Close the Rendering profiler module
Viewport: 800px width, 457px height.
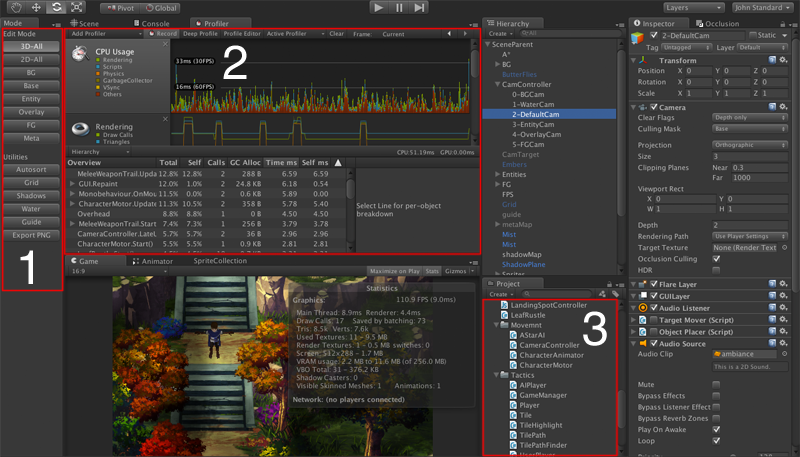click(x=165, y=119)
